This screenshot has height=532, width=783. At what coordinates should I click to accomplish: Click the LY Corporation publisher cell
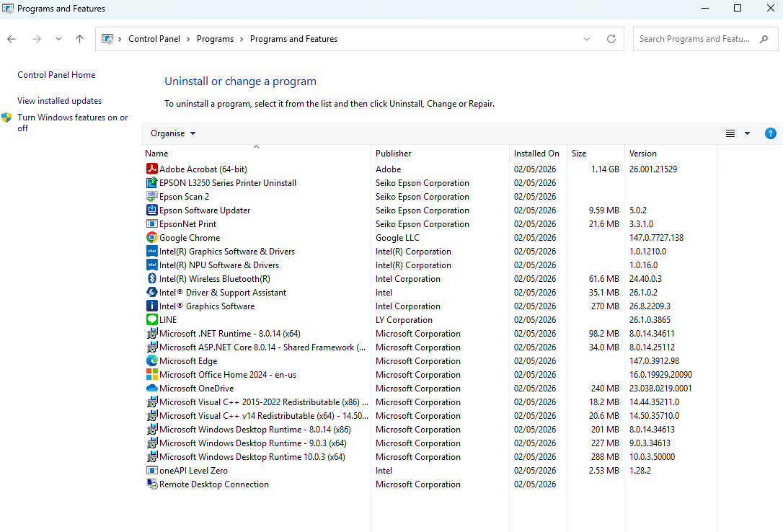404,320
